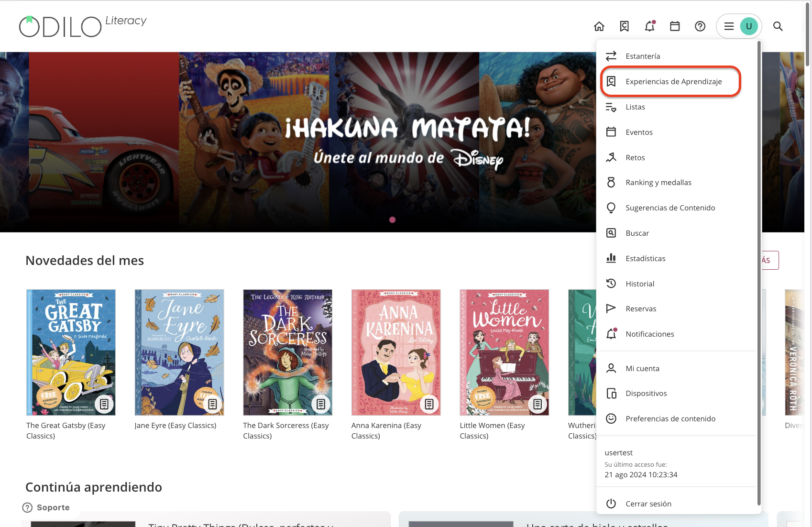Click the Cerrar sesión power icon

[611, 504]
